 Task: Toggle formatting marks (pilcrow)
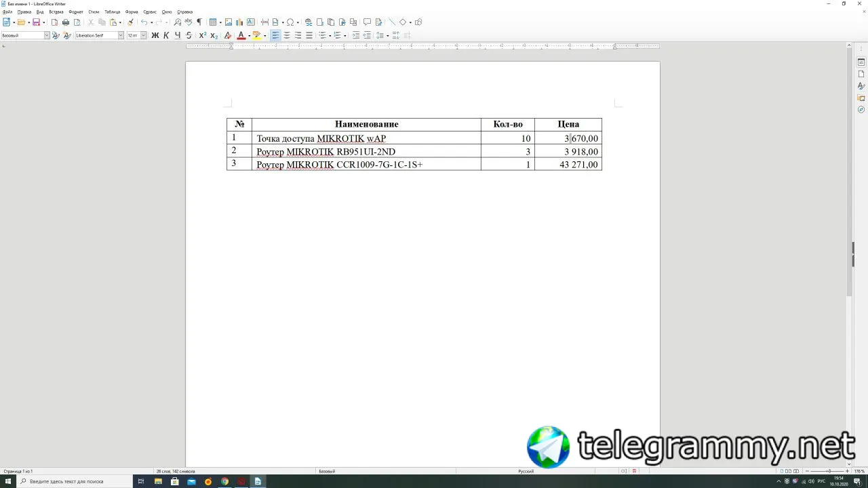tap(199, 22)
